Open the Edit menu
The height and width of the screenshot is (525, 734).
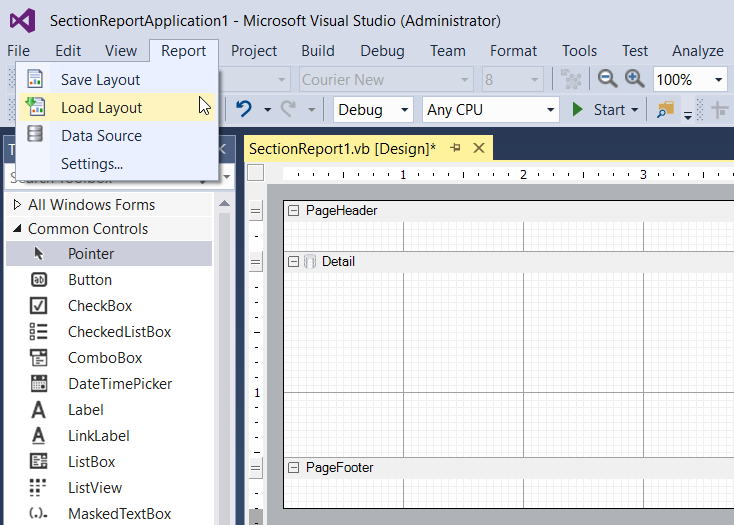68,51
